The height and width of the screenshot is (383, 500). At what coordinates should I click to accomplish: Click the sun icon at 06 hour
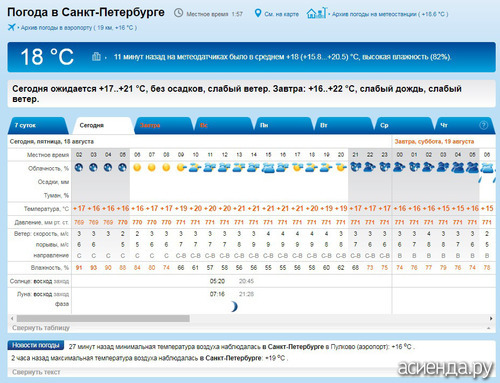click(137, 167)
